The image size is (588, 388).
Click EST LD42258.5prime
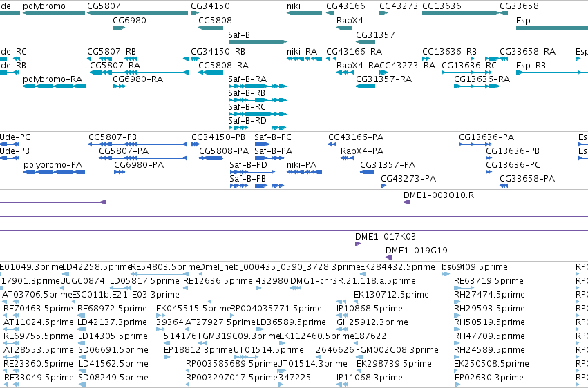(97, 267)
